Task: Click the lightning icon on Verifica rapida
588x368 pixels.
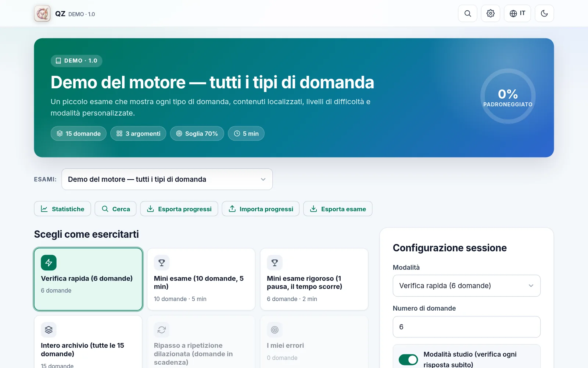Action: point(49,263)
